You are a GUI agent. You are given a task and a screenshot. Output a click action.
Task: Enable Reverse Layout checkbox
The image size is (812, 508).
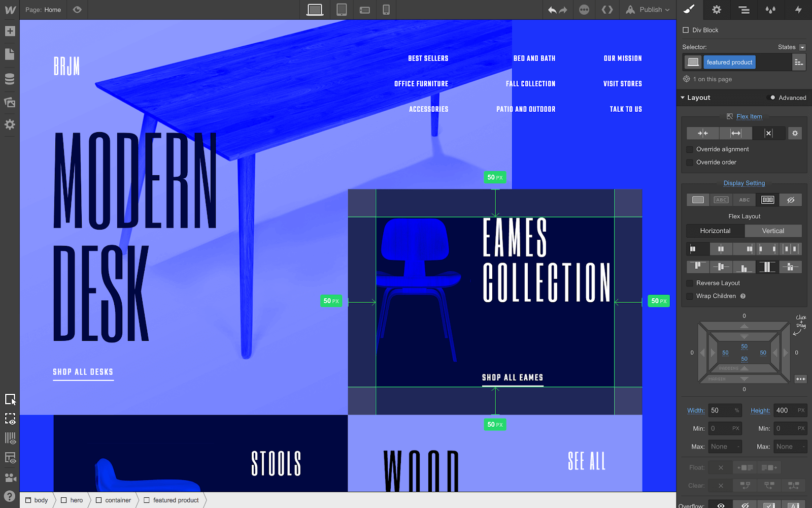[x=690, y=283]
